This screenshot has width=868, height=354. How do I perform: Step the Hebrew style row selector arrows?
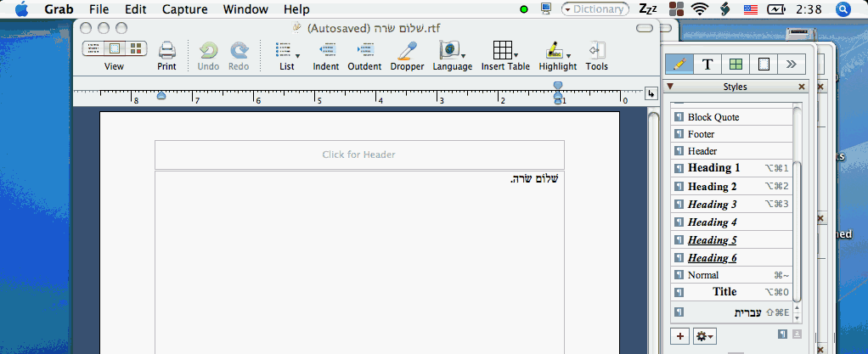(x=798, y=312)
